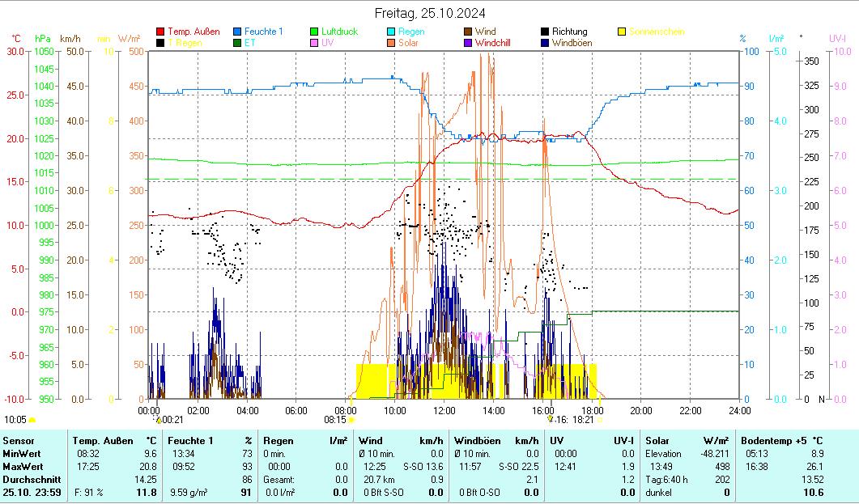Click the purple Windchill legend swatch
Screen dimensions: 859x504
tap(468, 43)
